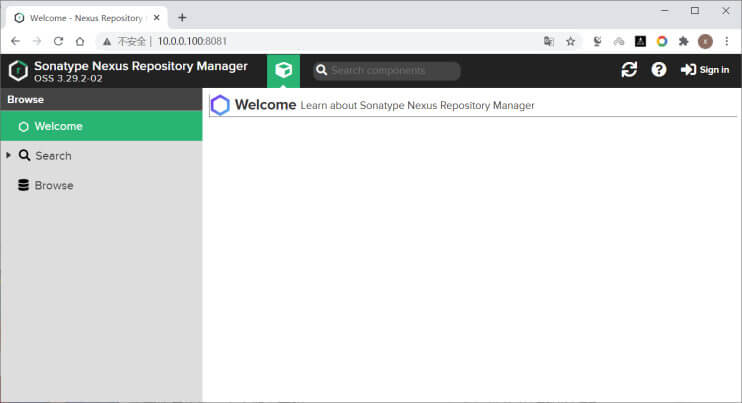
Task: Click the cloud extension icon in toolbar
Action: click(619, 42)
